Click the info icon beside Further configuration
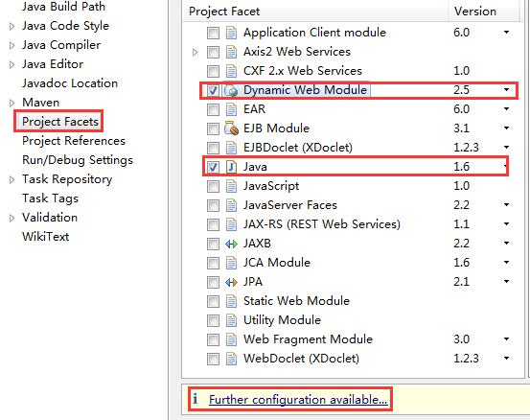This screenshot has height=420, width=530. pyautogui.click(x=195, y=399)
